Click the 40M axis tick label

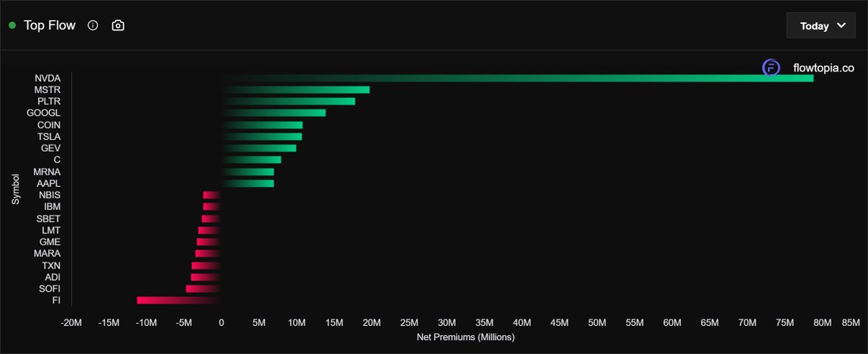tap(522, 322)
